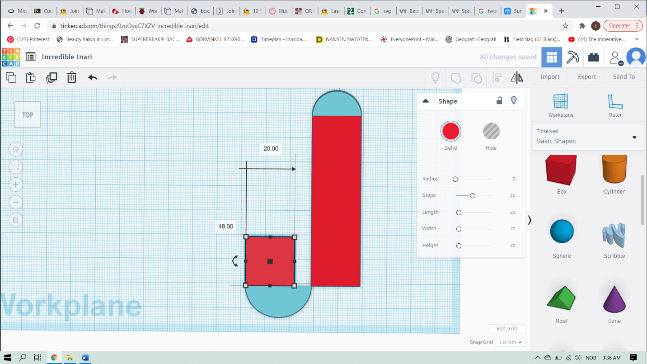This screenshot has width=647, height=364.
Task: Click the Edit Grid button
Action: 507,329
